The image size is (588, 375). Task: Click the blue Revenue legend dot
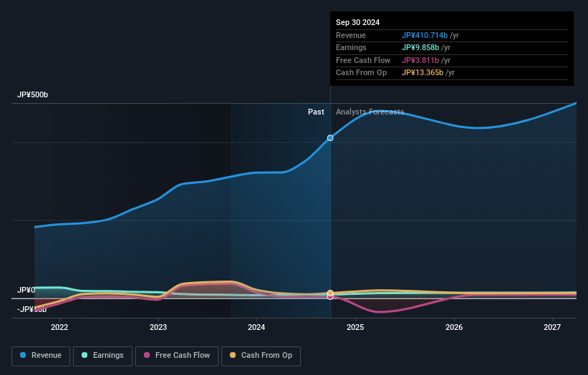coord(23,355)
